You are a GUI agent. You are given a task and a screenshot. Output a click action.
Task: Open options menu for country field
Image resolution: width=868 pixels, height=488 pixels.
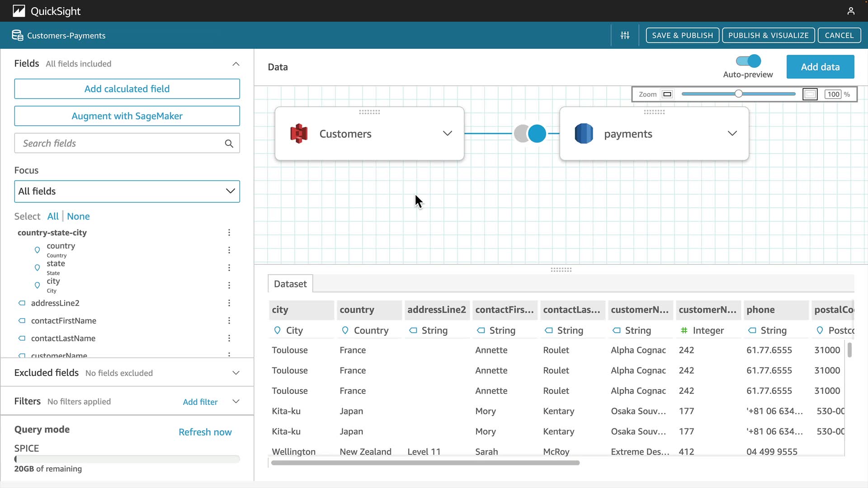tap(229, 250)
